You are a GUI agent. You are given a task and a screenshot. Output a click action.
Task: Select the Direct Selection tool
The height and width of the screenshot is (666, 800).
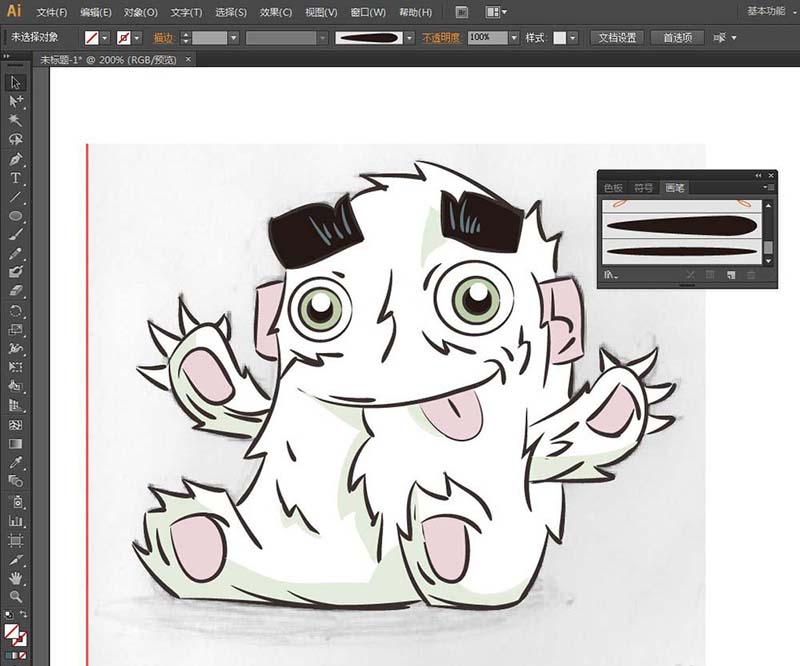pyautogui.click(x=15, y=102)
